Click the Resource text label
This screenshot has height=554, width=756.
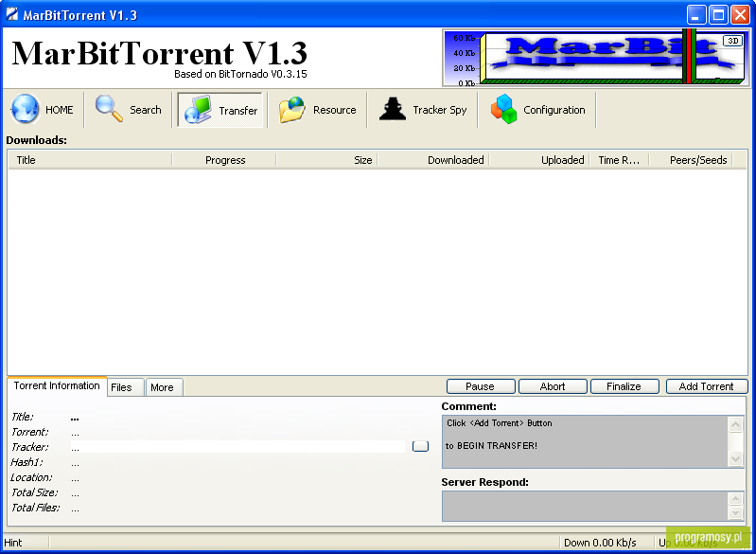tap(335, 110)
